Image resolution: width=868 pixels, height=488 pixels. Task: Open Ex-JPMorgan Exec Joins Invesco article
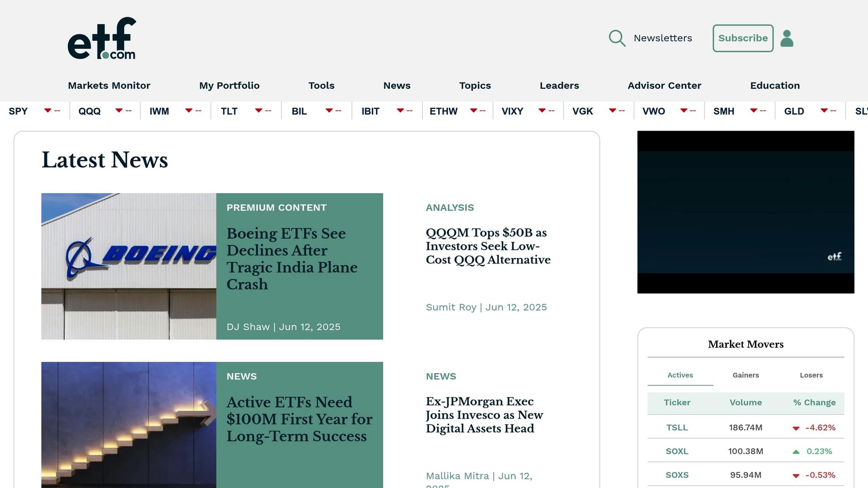pos(484,415)
